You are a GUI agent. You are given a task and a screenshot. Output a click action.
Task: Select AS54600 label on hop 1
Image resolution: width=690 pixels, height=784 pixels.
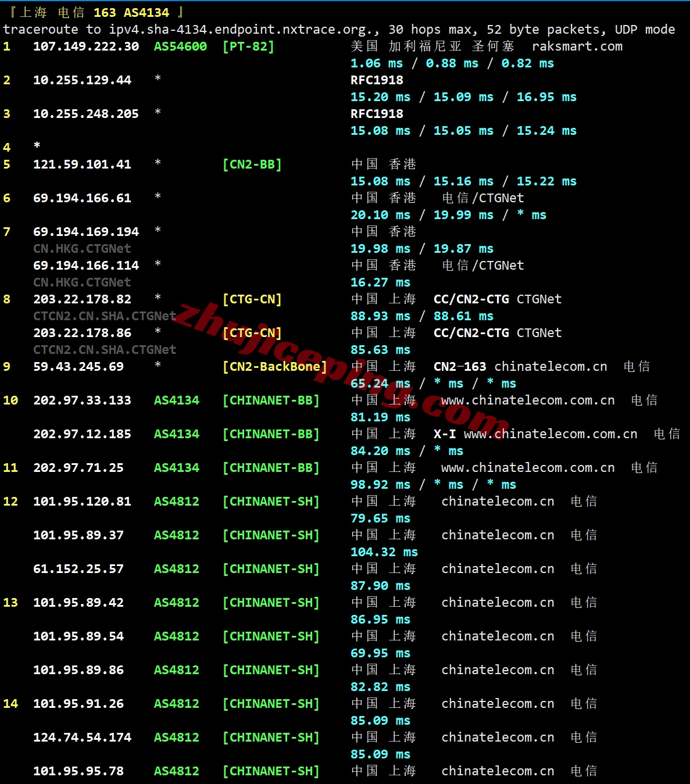pyautogui.click(x=180, y=46)
